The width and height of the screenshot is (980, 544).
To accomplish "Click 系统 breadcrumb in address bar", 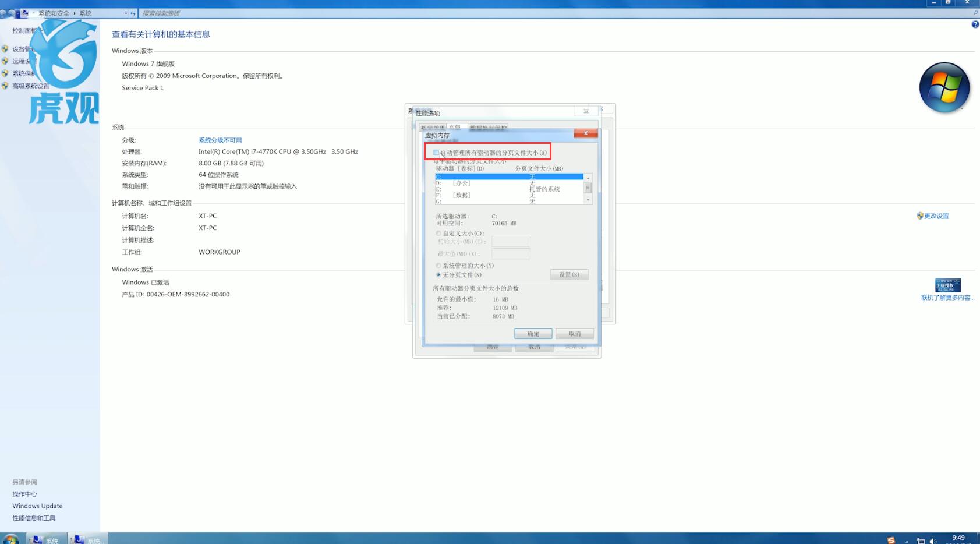I will tap(86, 13).
